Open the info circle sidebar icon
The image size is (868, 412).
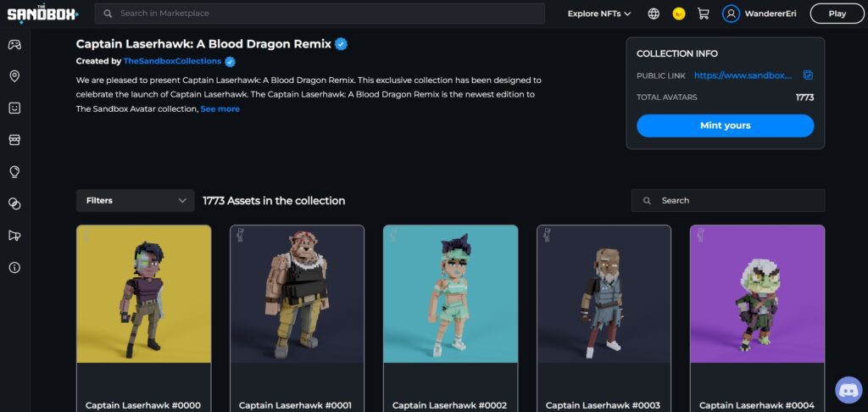[x=14, y=268]
